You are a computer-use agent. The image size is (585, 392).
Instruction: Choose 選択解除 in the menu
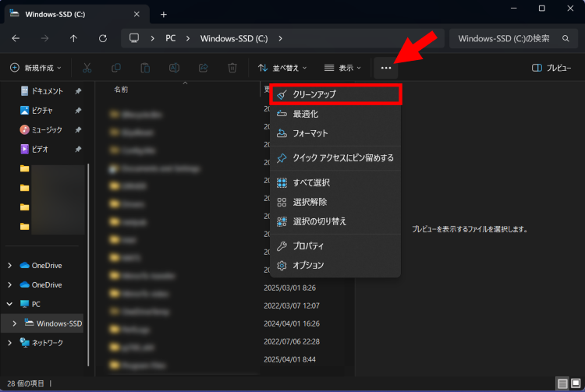point(335,202)
